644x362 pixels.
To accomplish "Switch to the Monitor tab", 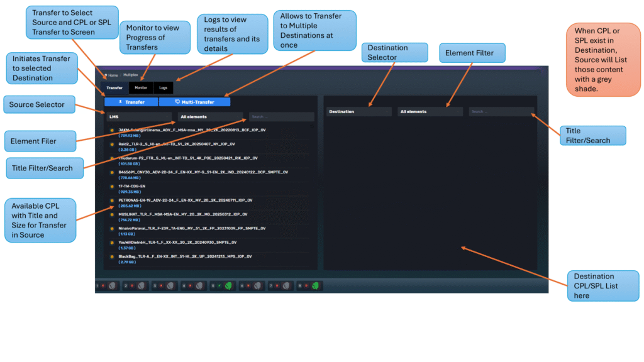I will coord(141,88).
